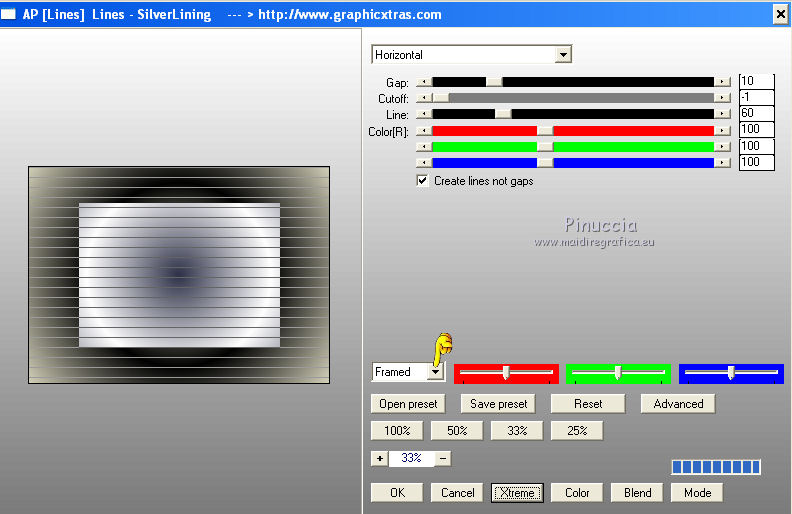This screenshot has width=792, height=514.
Task: Click the Cancel button
Action: coord(457,493)
